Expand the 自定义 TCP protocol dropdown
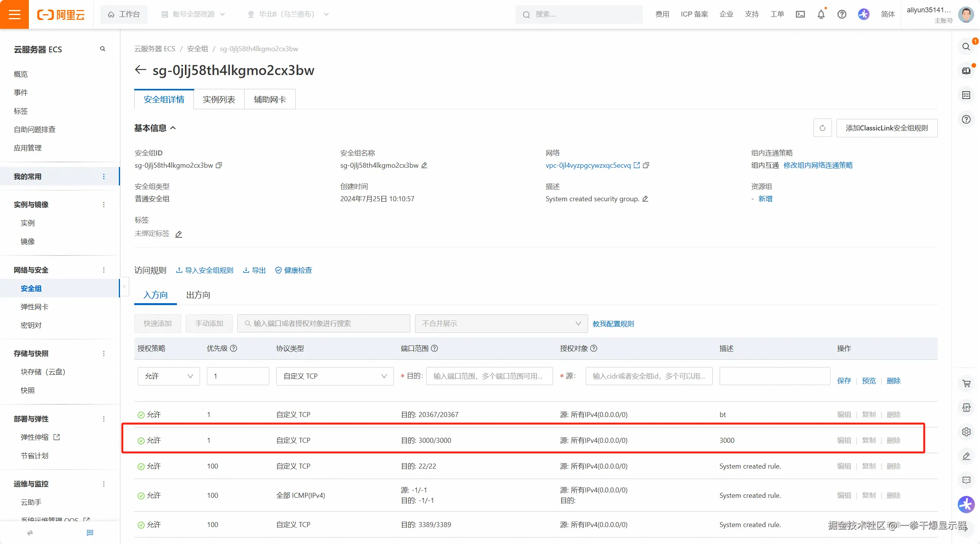Screen dimensions: 980x544 [x=335, y=376]
